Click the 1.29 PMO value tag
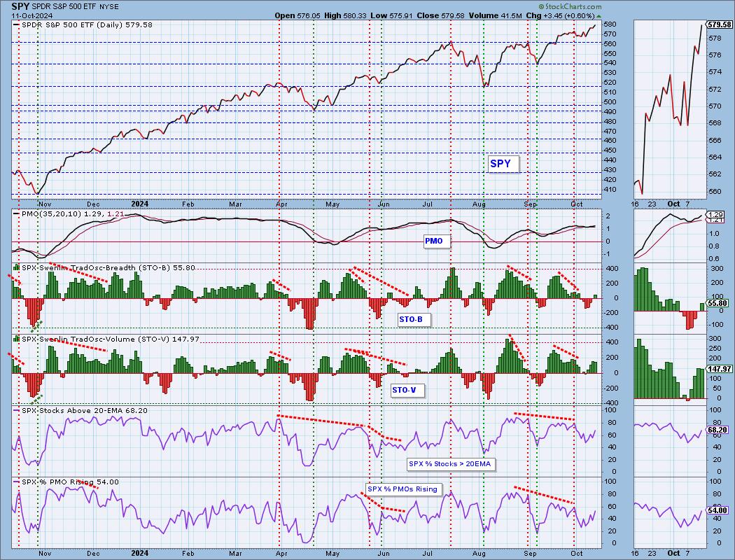Viewport: 735px width, 560px height. tap(715, 214)
